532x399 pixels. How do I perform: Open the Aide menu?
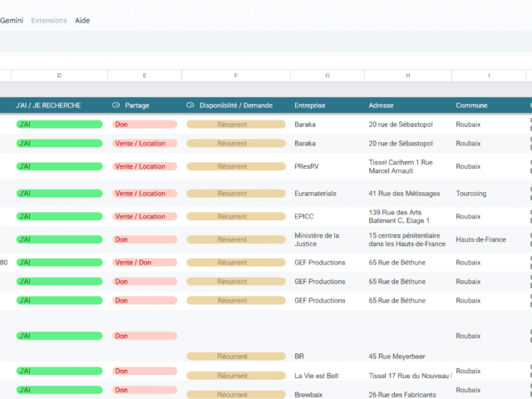point(82,20)
